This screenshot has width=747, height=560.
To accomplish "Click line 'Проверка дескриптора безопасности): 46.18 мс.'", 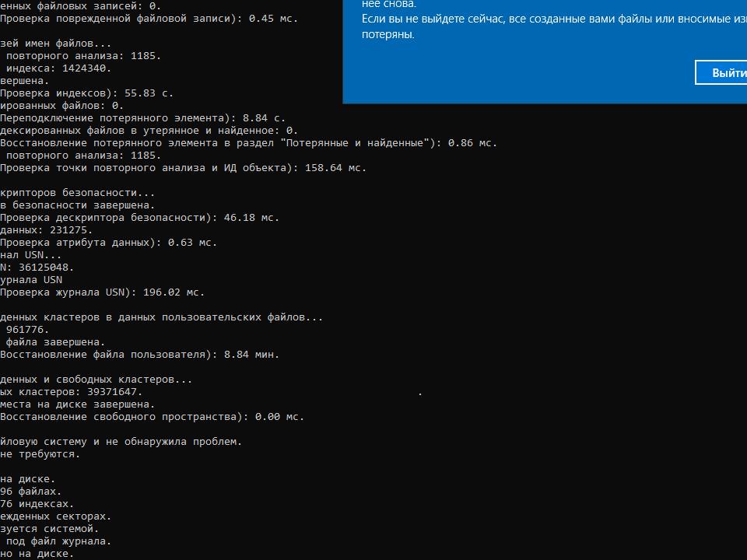I will click(x=139, y=218).
